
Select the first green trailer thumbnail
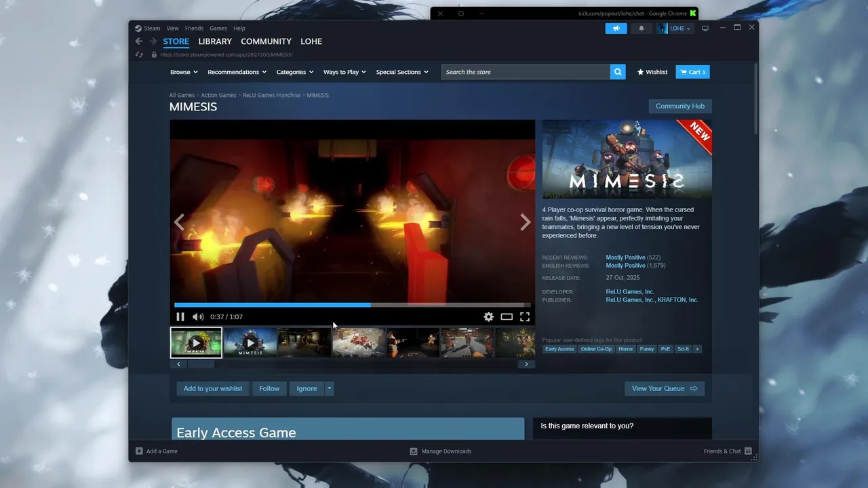coord(196,343)
